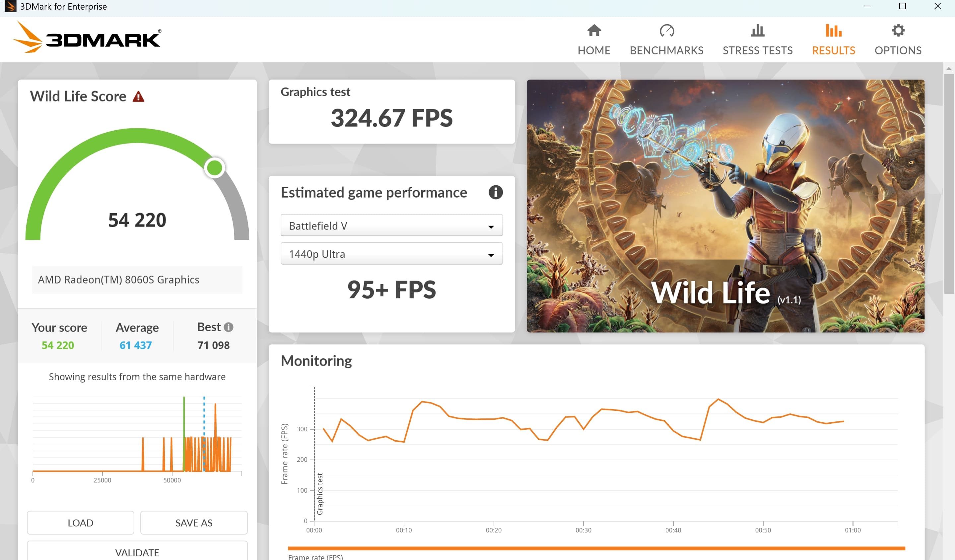955x560 pixels.
Task: Click the info icon beside Best score
Action: pos(229,327)
